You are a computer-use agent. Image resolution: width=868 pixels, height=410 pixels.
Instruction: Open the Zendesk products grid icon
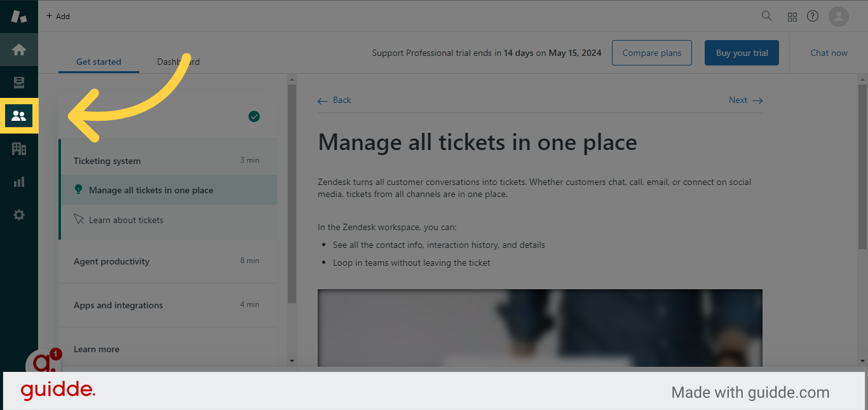pyautogui.click(x=792, y=16)
